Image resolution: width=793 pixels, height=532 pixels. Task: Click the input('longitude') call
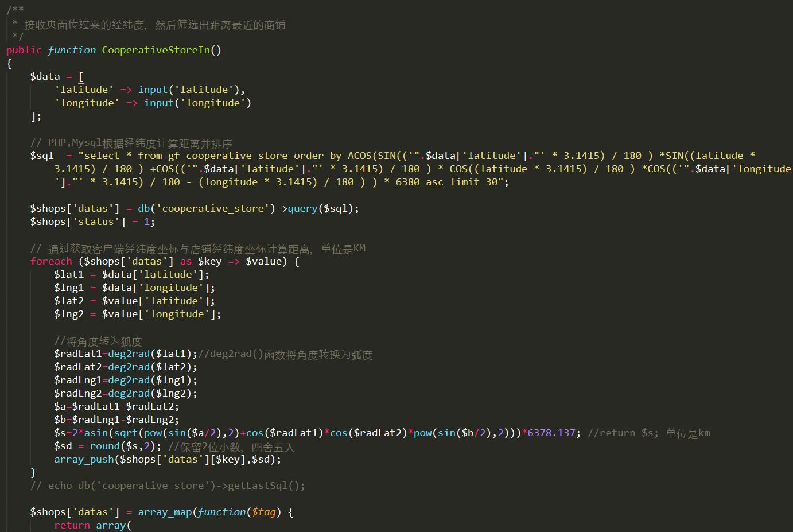[x=197, y=103]
